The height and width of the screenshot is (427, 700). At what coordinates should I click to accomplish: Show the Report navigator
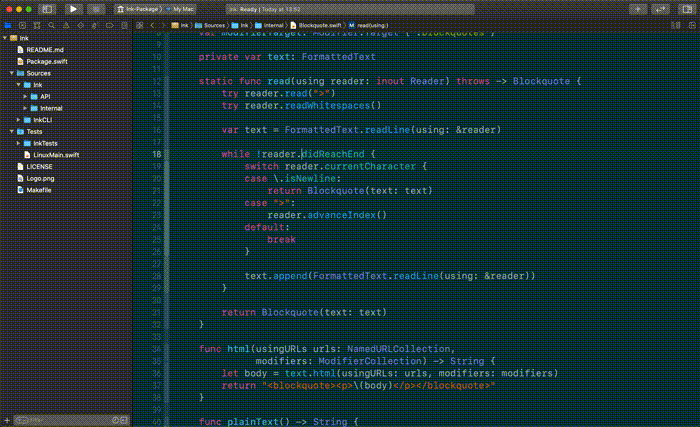125,25
